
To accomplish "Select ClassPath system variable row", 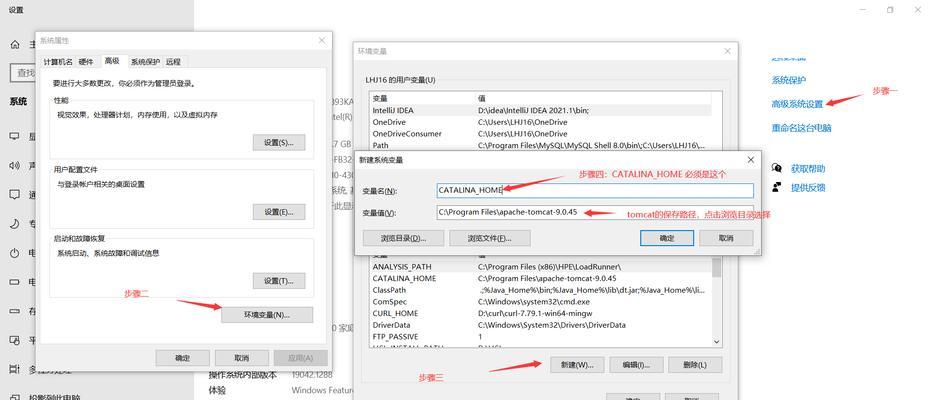I will [x=540, y=290].
